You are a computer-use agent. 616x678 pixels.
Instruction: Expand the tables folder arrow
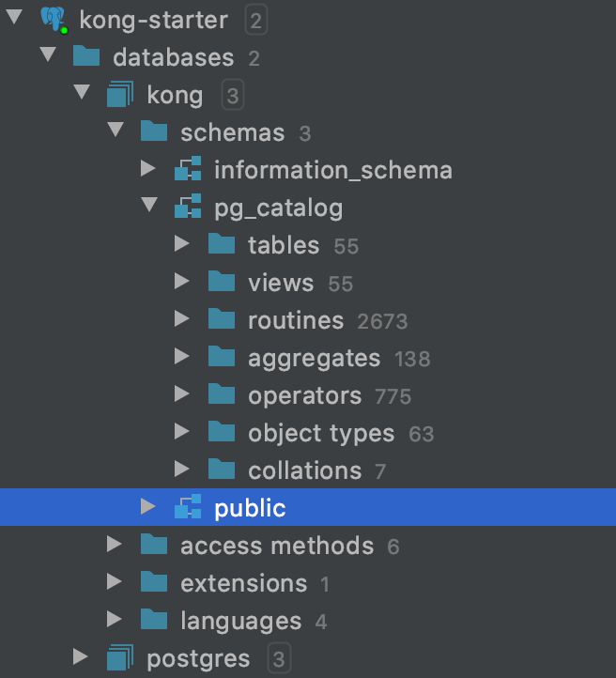(182, 243)
